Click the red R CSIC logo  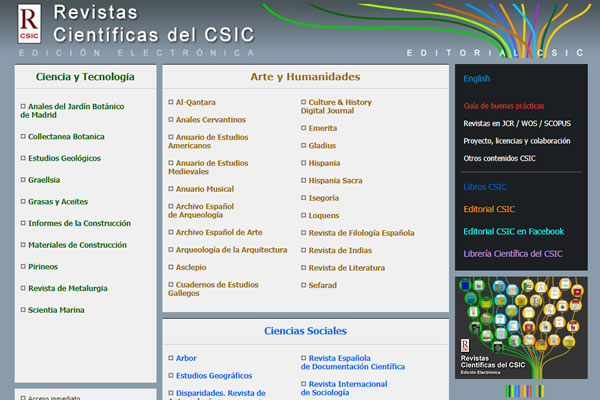pos(29,24)
